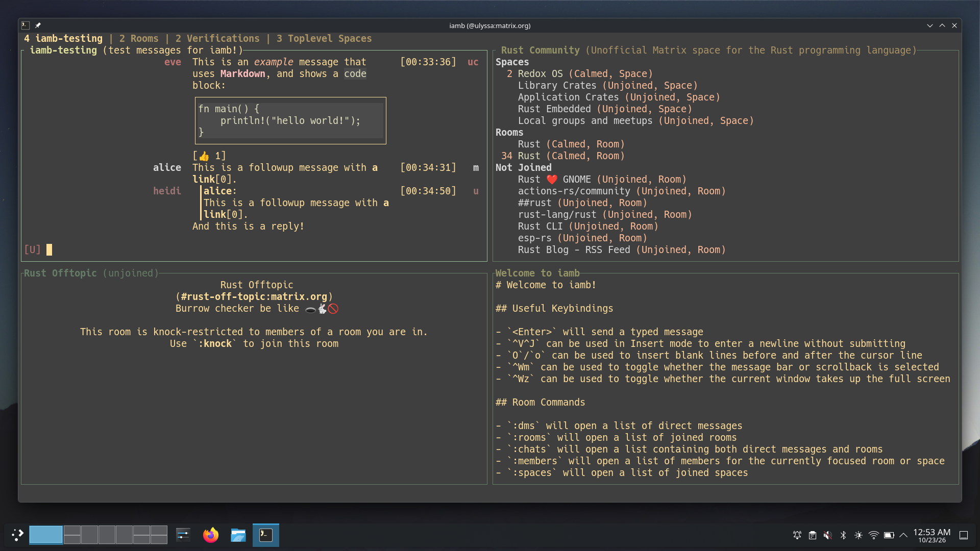980x551 pixels.
Task: Open the brightness control tray icon
Action: 859,535
